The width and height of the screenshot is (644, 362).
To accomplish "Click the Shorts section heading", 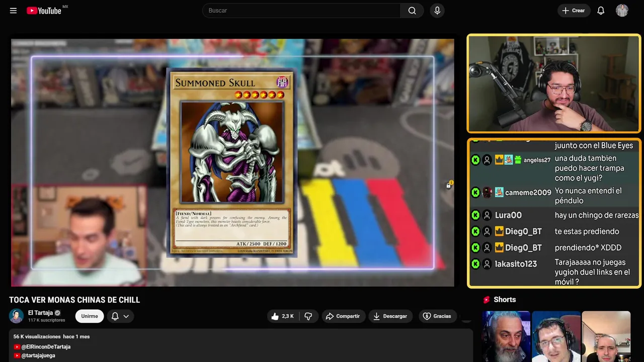I will 505,300.
